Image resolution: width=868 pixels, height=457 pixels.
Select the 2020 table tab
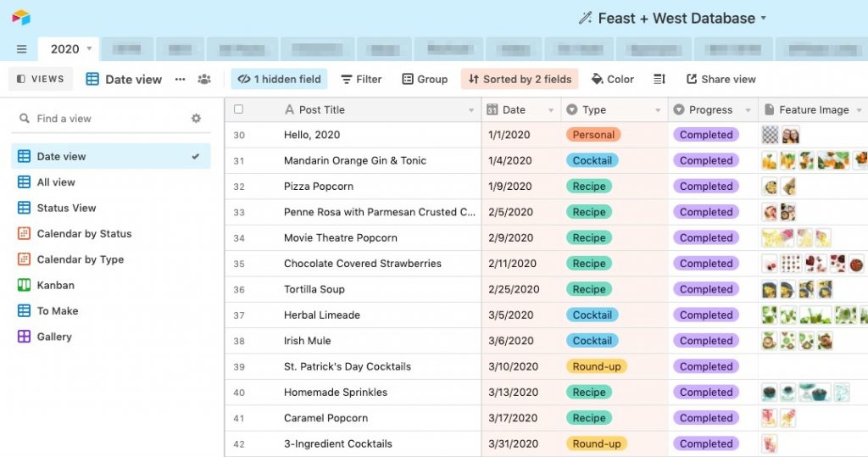pyautogui.click(x=65, y=49)
